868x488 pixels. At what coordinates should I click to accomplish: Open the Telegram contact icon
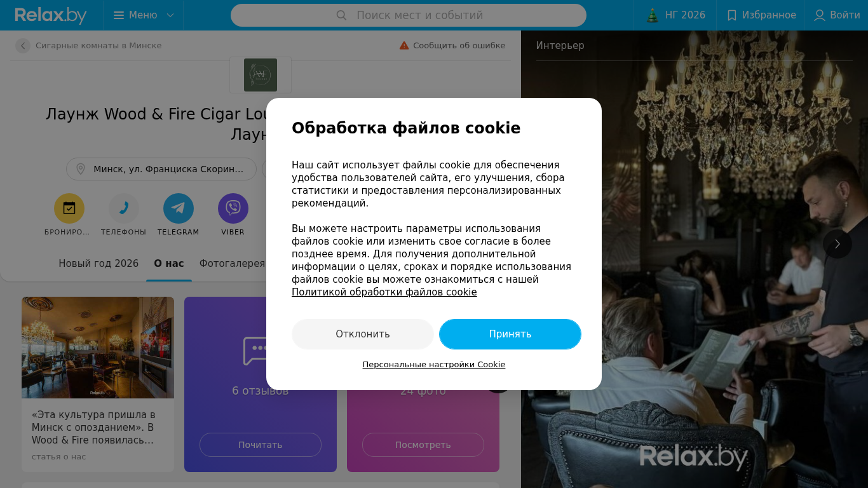(179, 208)
